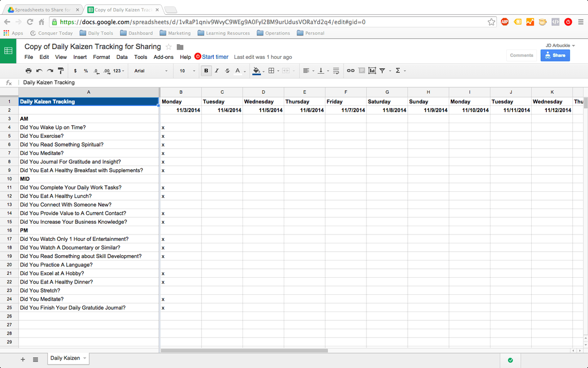Open the File menu
This screenshot has width=588, height=368.
tap(29, 57)
